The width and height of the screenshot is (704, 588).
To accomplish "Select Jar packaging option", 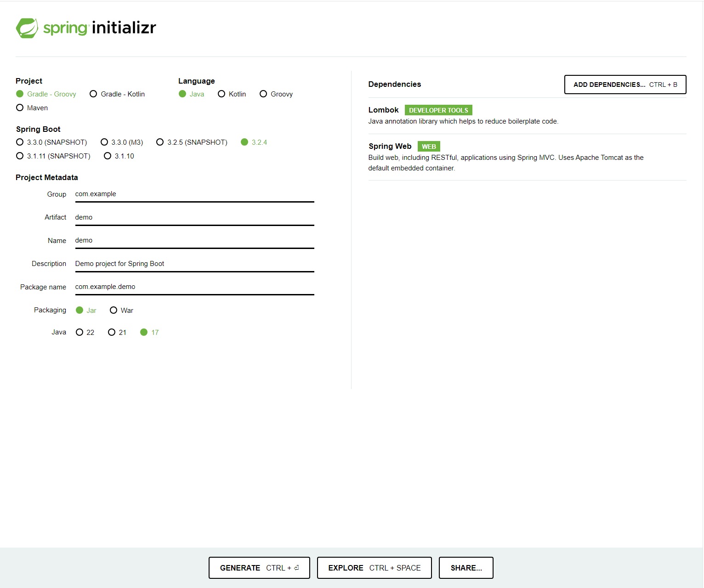I will [86, 311].
